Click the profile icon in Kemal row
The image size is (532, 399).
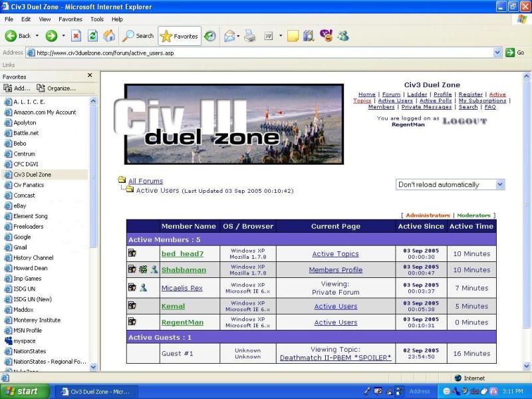[132, 305]
